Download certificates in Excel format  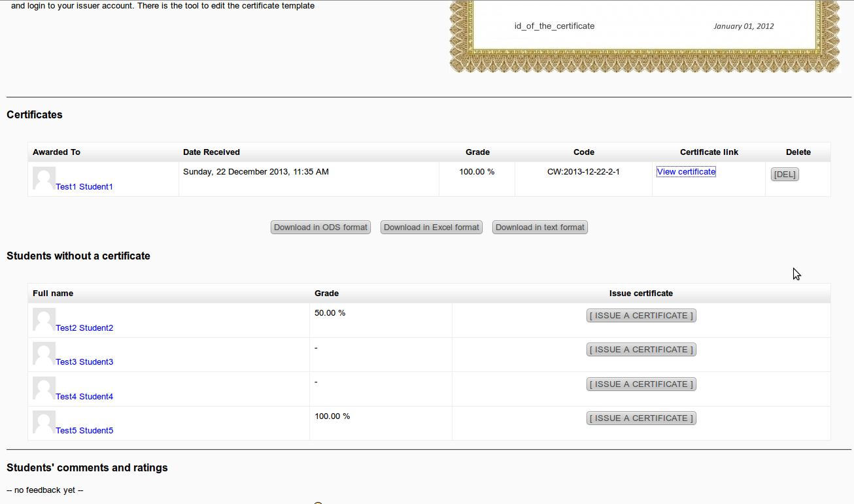coord(432,227)
